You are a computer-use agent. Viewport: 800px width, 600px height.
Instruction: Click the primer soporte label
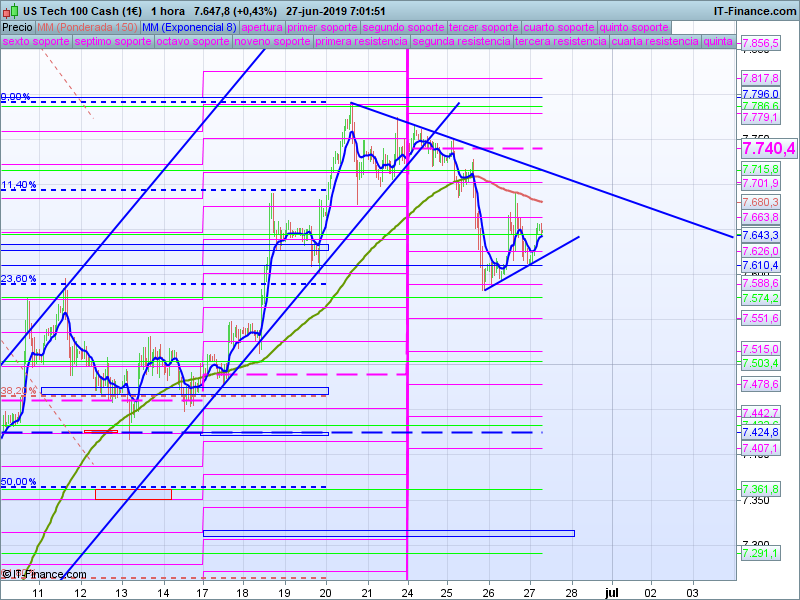(x=322, y=27)
